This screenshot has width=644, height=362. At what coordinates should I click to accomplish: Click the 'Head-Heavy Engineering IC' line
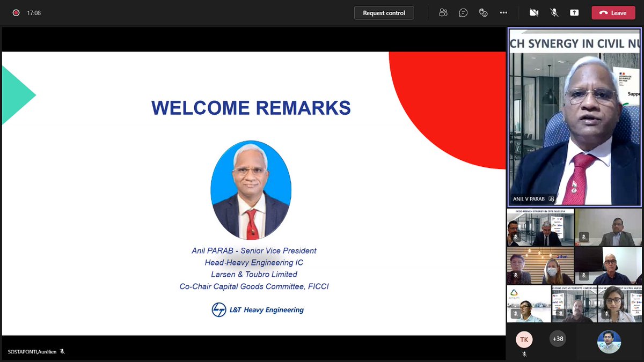[x=254, y=263]
